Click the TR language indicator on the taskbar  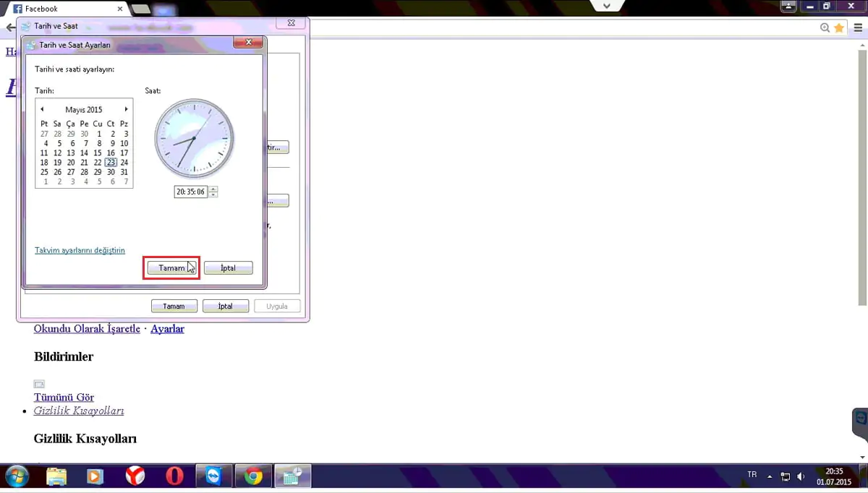click(x=751, y=475)
